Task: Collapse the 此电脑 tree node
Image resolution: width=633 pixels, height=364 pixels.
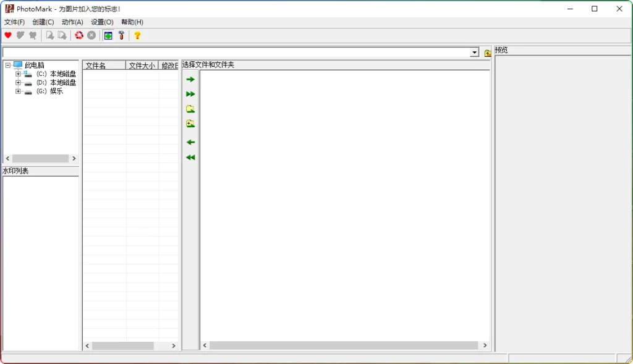Action: click(8, 66)
